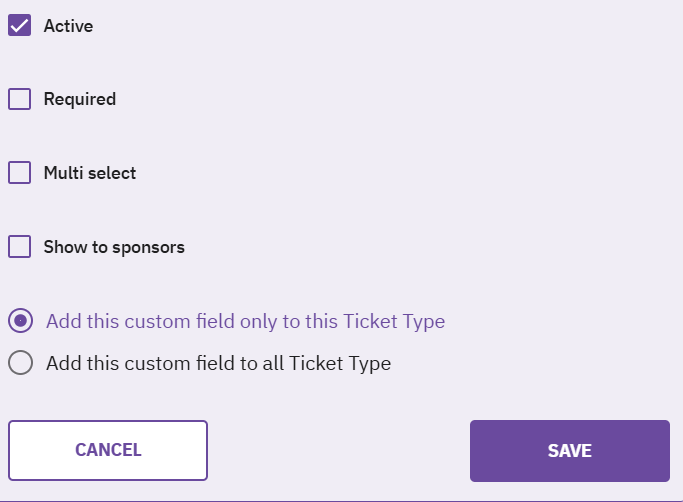This screenshot has height=502, width=683.
Task: Enable the Required checkbox
Action: click(20, 99)
